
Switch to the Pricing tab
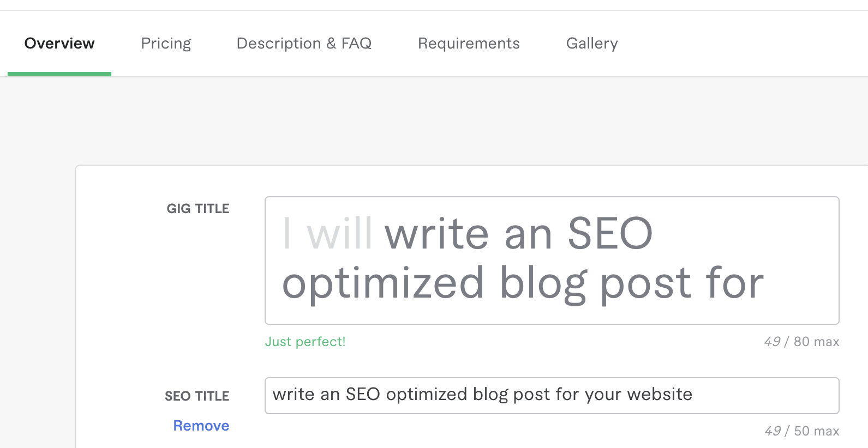pyautogui.click(x=166, y=43)
